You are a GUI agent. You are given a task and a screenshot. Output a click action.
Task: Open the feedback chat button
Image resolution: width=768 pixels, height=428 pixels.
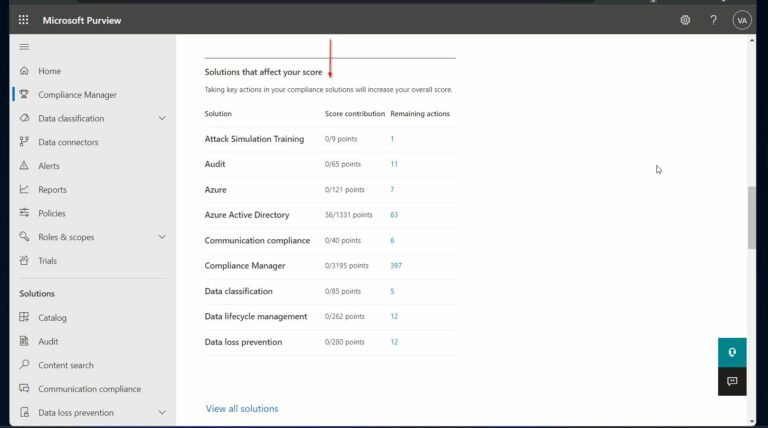coord(732,381)
